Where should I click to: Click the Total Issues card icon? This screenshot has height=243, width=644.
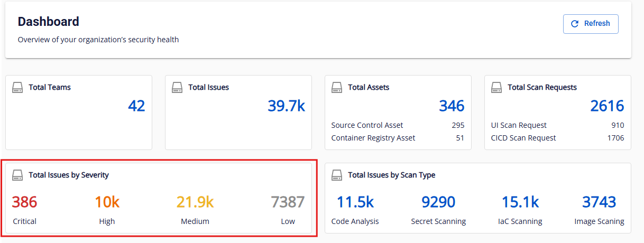(177, 87)
